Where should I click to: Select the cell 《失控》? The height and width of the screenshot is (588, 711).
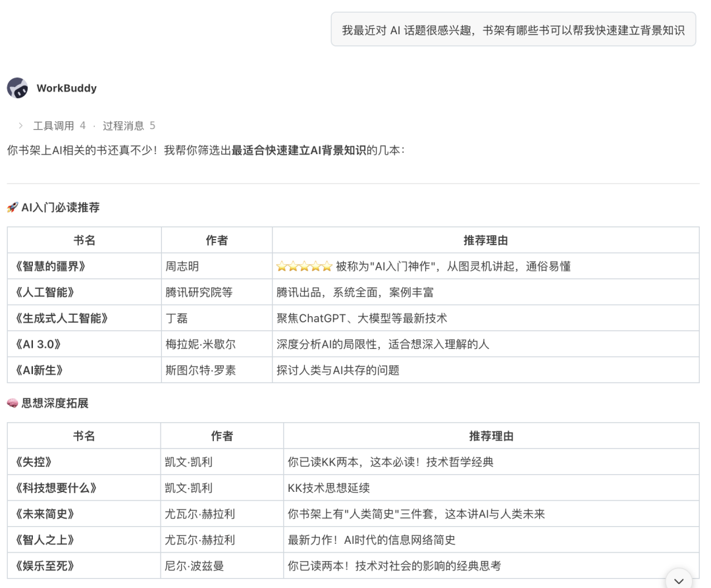(x=84, y=462)
